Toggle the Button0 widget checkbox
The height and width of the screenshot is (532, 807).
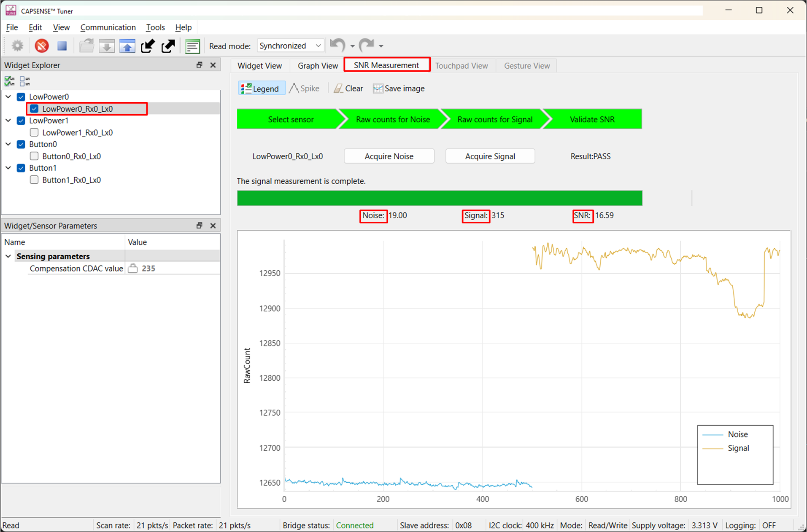pyautogui.click(x=21, y=144)
